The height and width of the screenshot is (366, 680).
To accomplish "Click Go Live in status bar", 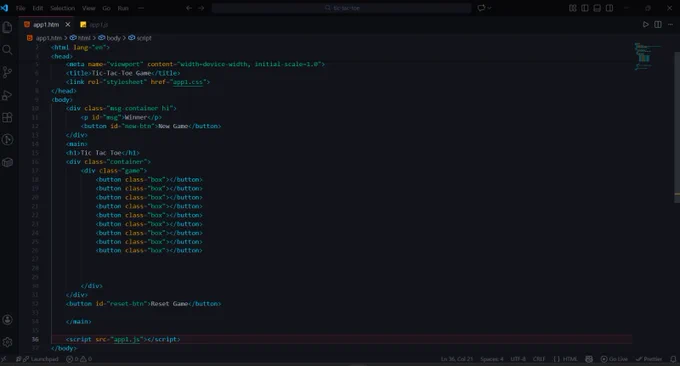I will [614, 359].
